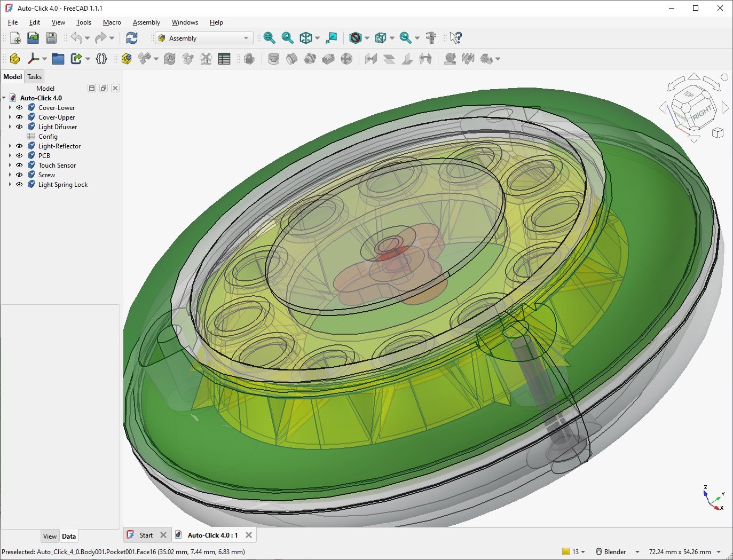Close the Model panel with its X button
The image size is (733, 560).
click(x=115, y=88)
